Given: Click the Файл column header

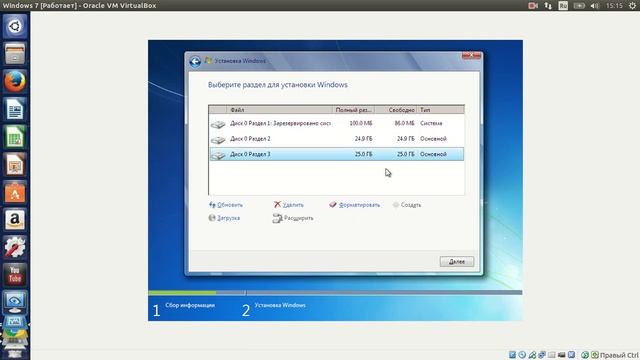Looking at the screenshot, I should pos(280,110).
